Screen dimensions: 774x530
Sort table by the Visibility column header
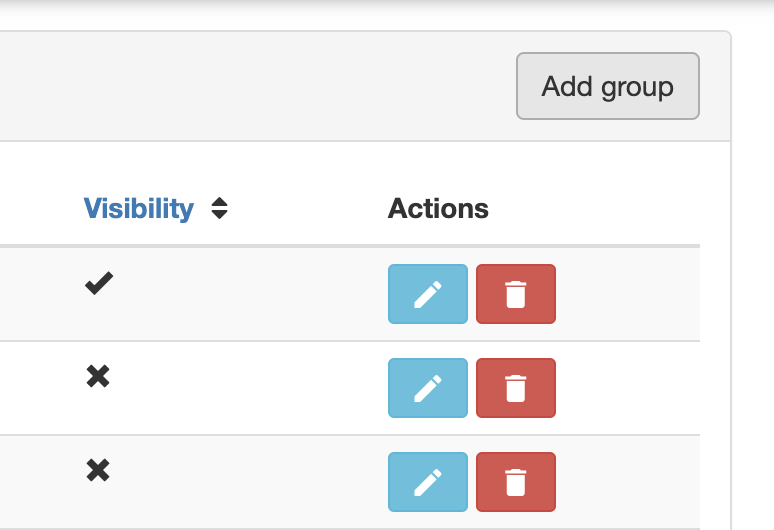pyautogui.click(x=138, y=208)
